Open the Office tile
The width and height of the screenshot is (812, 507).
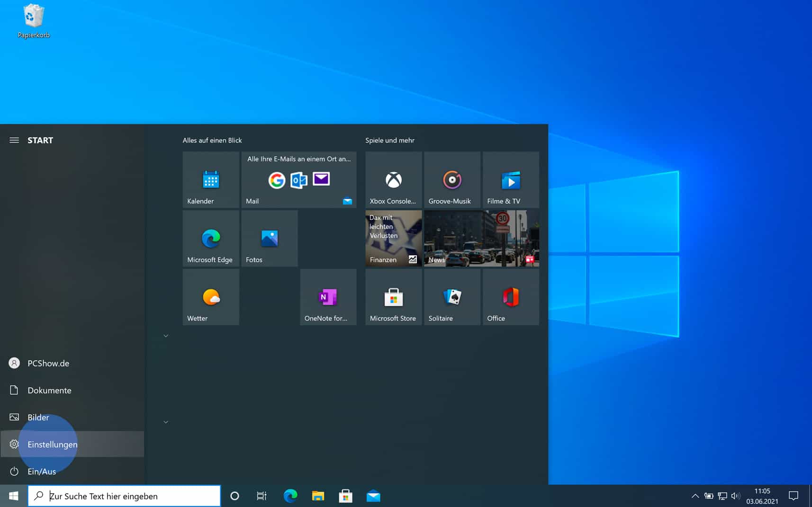coord(511,297)
